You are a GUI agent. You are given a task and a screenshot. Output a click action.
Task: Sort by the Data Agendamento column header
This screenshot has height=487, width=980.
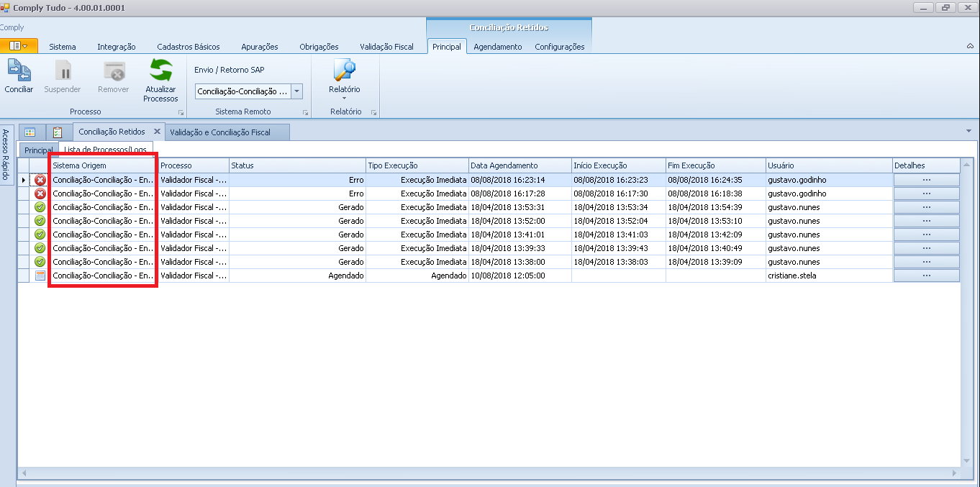pyautogui.click(x=520, y=165)
